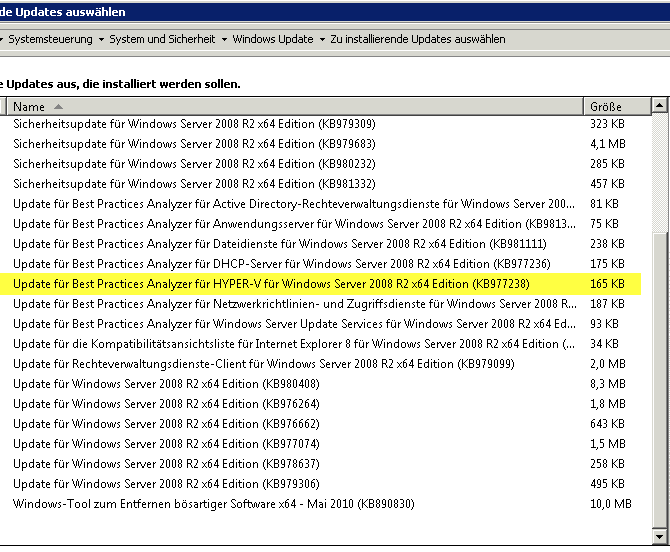670x552 pixels.
Task: Select Sicherheitsupdate KB979309 row
Action: coord(320,124)
